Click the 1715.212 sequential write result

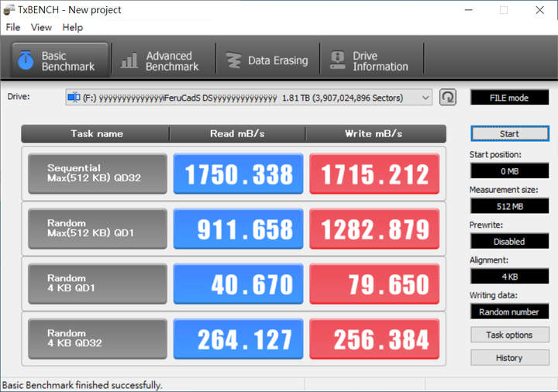(374, 174)
